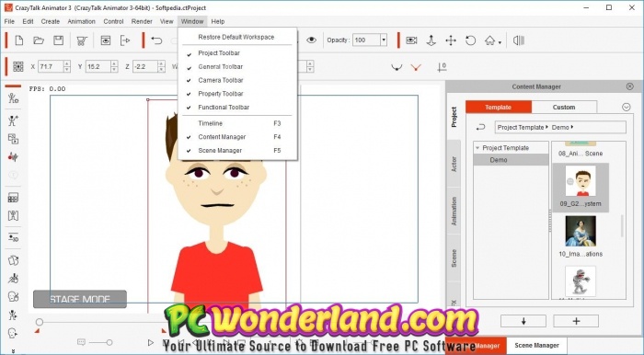Toggle the eye visibility icon
Screen dimensions: 644x355
[311, 40]
